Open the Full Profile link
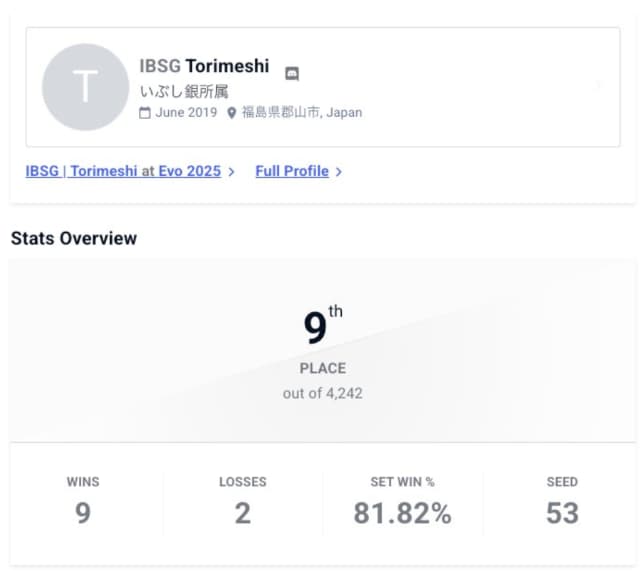This screenshot has width=640, height=572. tap(292, 171)
